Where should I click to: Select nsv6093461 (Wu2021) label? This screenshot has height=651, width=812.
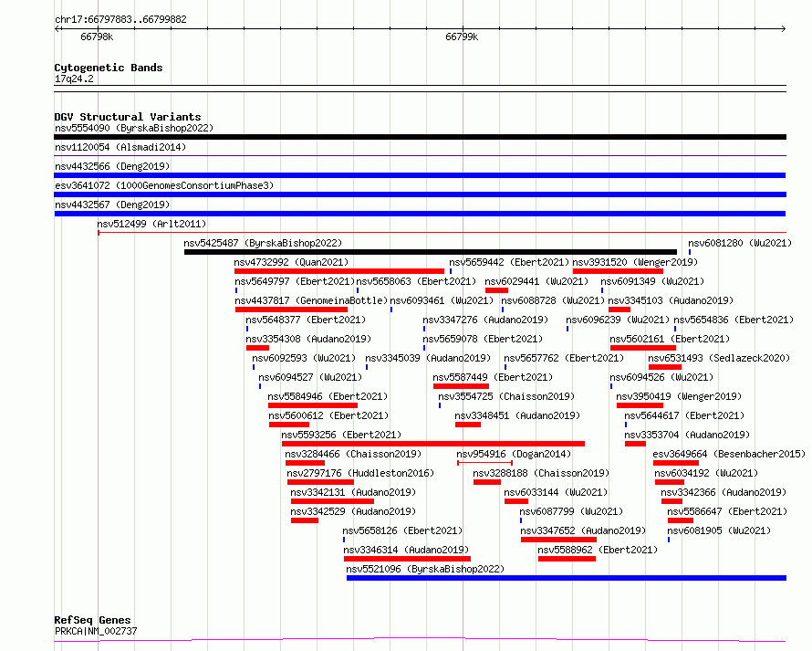(442, 300)
